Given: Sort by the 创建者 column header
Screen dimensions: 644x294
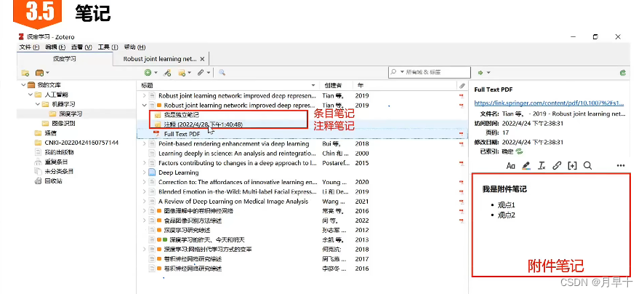Looking at the screenshot, I should (336, 86).
